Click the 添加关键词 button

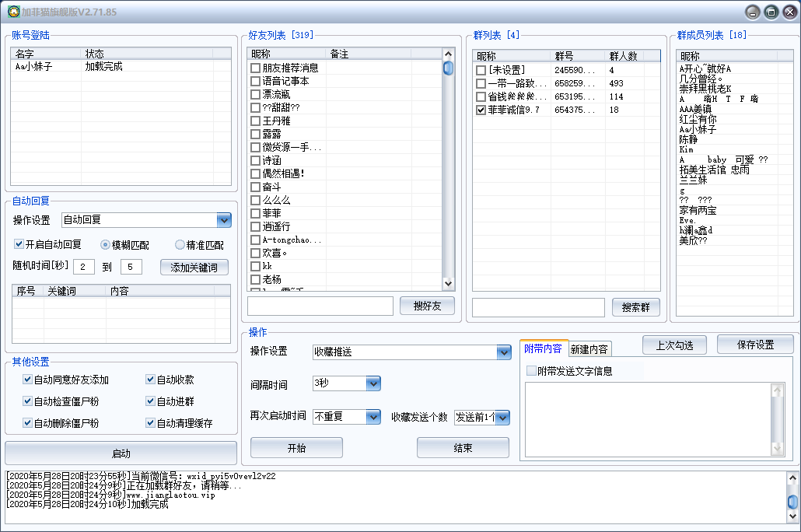194,268
